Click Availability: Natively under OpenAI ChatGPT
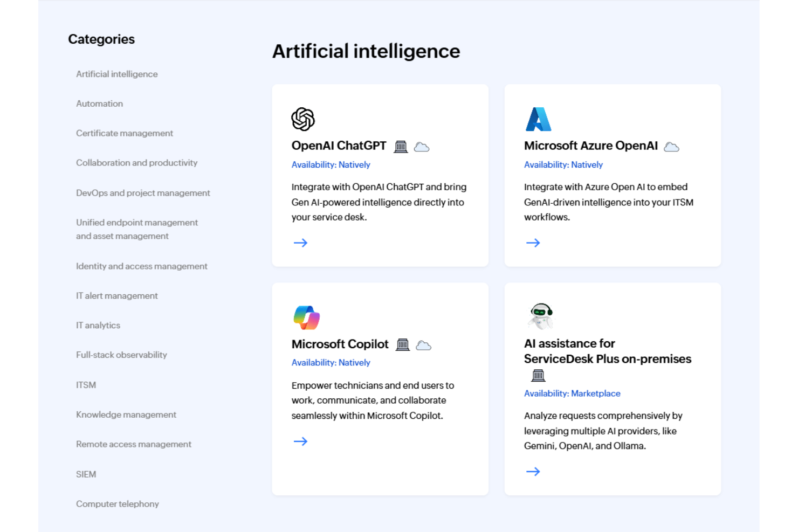Viewport: 798px width, 532px height. point(331,164)
